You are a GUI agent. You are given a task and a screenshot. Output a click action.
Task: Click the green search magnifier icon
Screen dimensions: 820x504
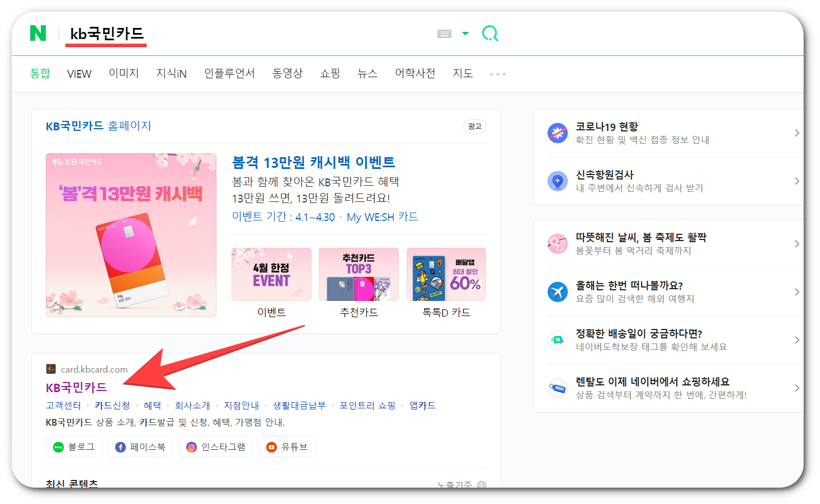tap(489, 33)
